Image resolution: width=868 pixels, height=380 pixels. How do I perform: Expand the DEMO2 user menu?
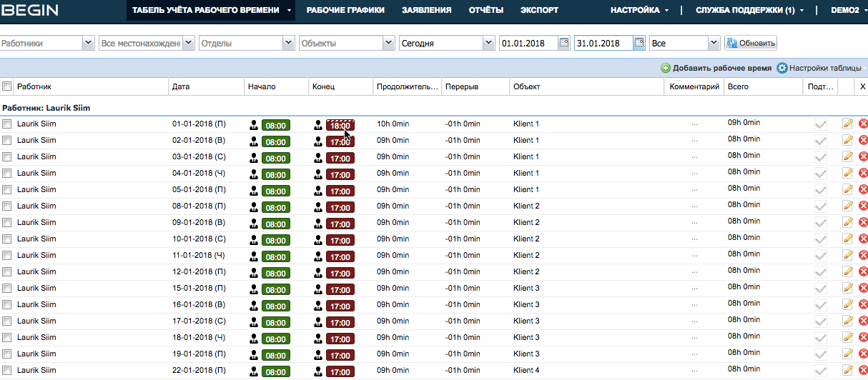[x=849, y=10]
